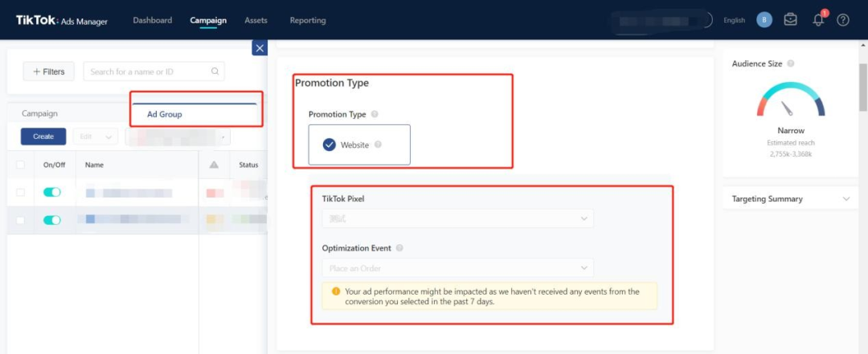868x354 pixels.
Task: Open the TikTok Pixel dropdown
Action: tap(458, 218)
